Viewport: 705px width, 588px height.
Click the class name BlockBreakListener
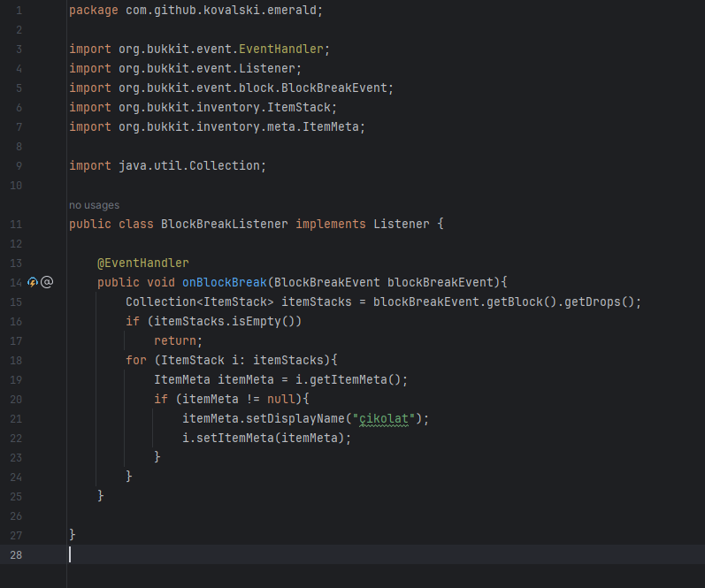(x=225, y=225)
